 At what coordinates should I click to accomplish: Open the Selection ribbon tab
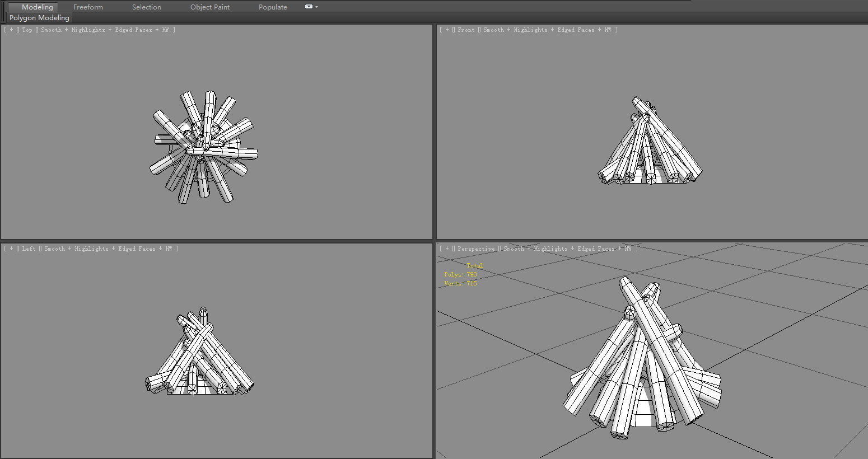click(147, 7)
